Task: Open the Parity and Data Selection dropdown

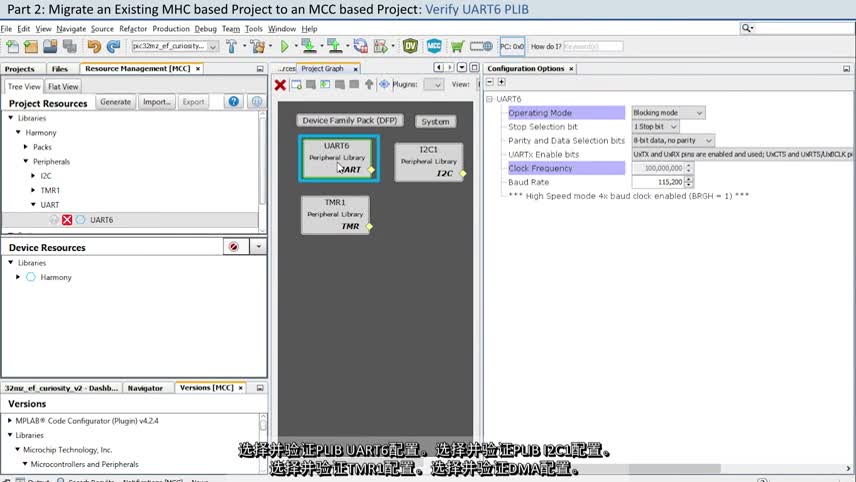Action: click(x=672, y=141)
